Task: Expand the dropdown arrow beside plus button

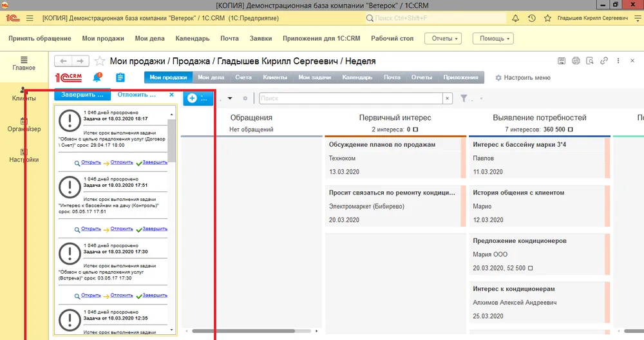Action: 230,98
